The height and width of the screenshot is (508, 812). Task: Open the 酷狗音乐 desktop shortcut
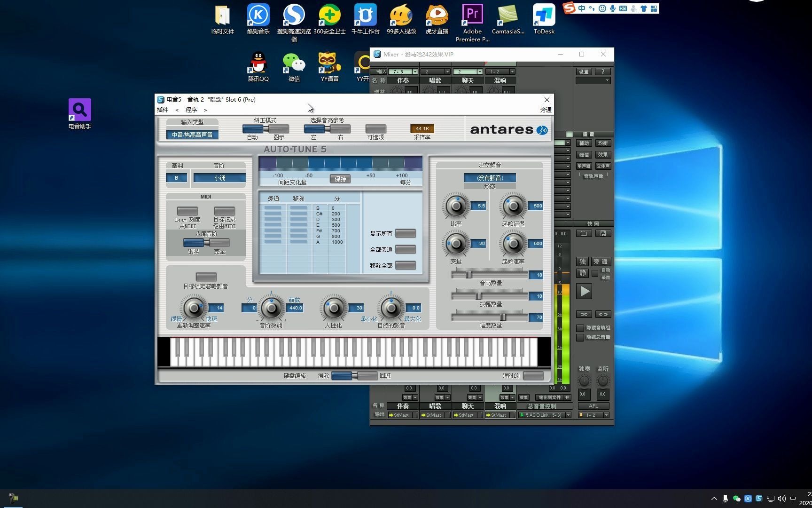[258, 19]
